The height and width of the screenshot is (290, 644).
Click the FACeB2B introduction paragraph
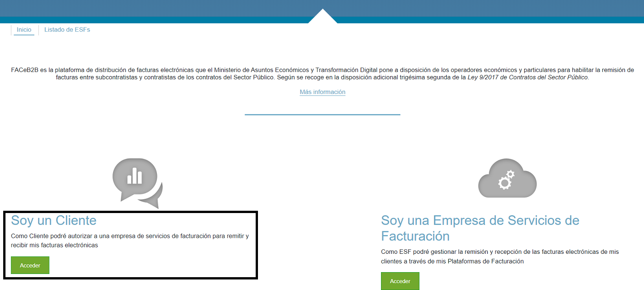(322, 74)
